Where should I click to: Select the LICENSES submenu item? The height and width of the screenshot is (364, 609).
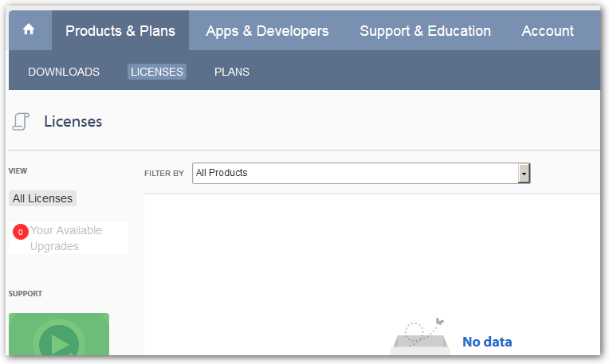[x=157, y=72]
